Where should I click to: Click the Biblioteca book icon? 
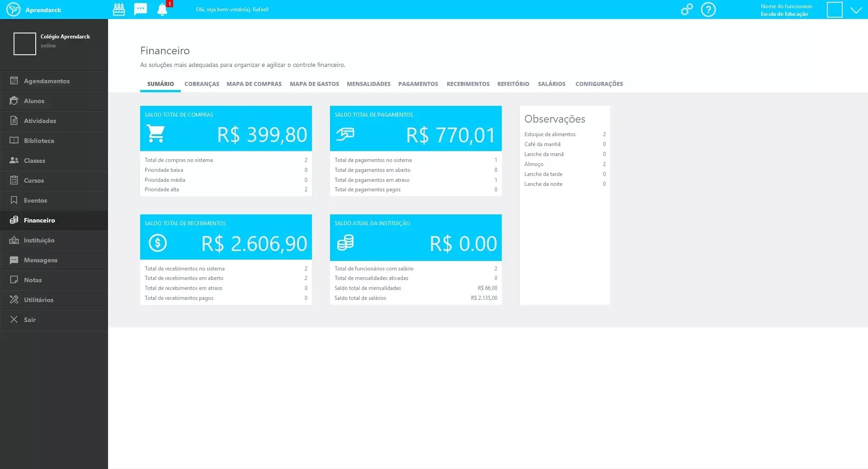tap(14, 140)
